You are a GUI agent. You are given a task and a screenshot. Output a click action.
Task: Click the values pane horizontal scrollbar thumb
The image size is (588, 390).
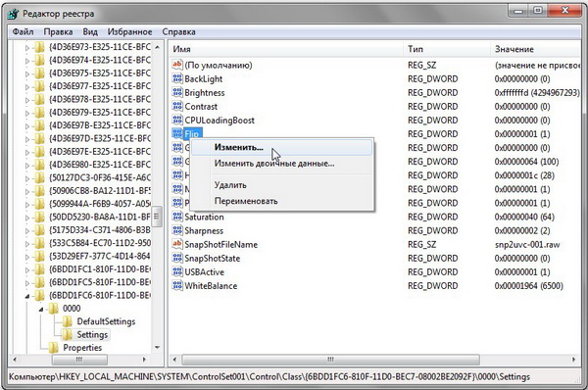pyautogui.click(x=331, y=360)
